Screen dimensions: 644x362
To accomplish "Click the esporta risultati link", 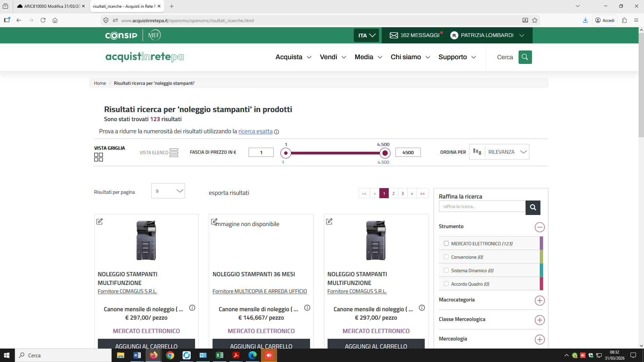I will pyautogui.click(x=229, y=193).
